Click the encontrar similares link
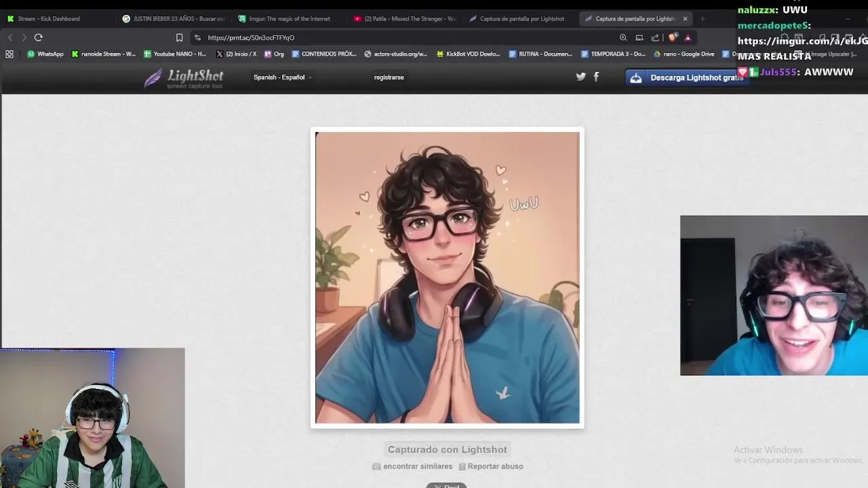This screenshot has width=868, height=488. [x=412, y=466]
